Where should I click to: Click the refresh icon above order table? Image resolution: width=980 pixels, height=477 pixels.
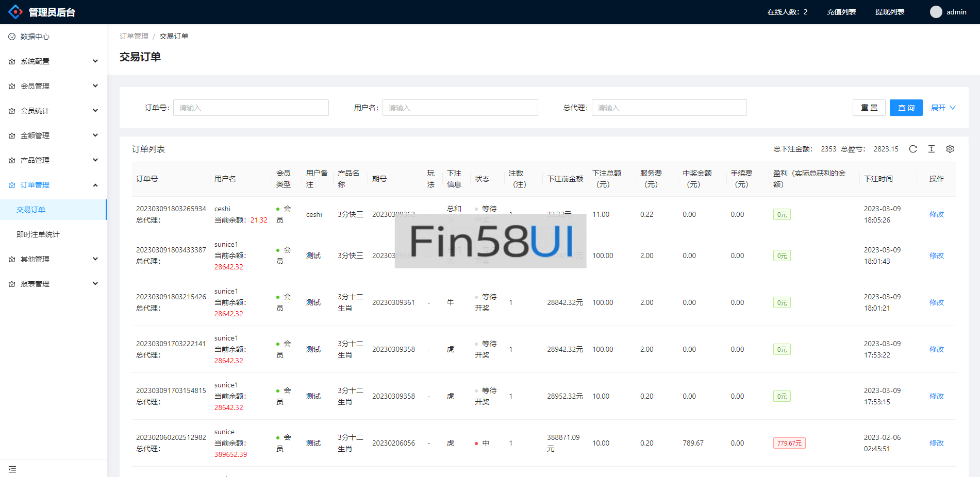913,149
